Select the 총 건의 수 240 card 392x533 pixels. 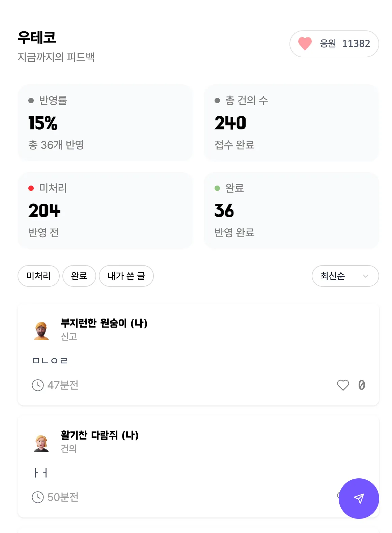pos(291,123)
